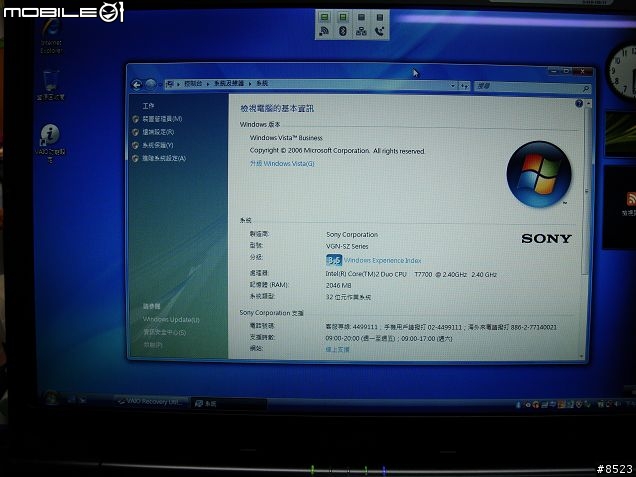This screenshot has width=636, height=477.
Task: Open 進階系統設定(A) from the task pane
Action: pos(164,158)
